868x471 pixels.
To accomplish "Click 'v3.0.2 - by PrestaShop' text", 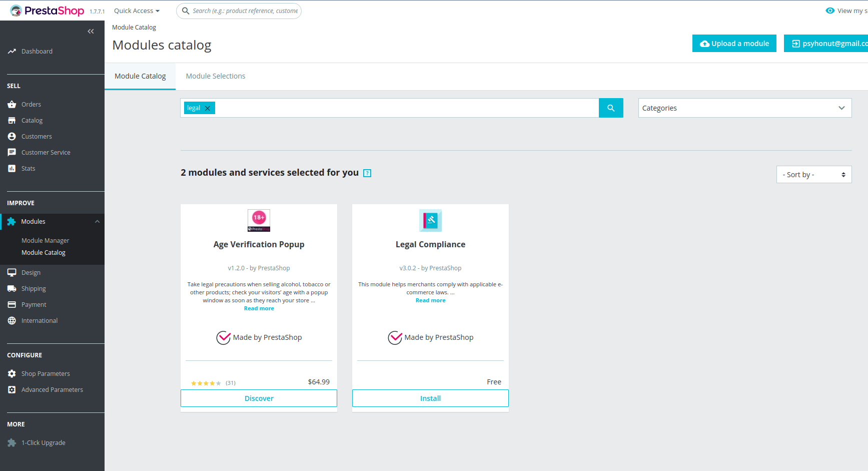I will click(431, 268).
